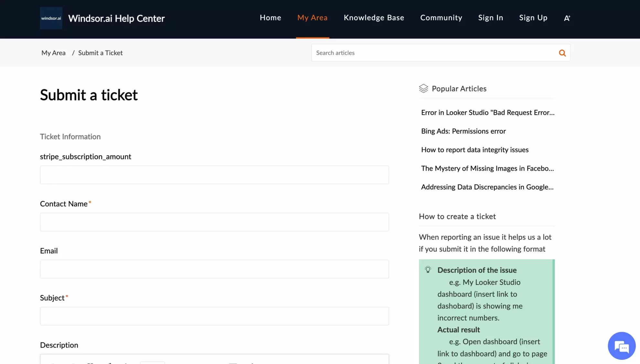Viewport: 640px width, 364px height.
Task: Select the My Area nav tab
Action: (312, 18)
